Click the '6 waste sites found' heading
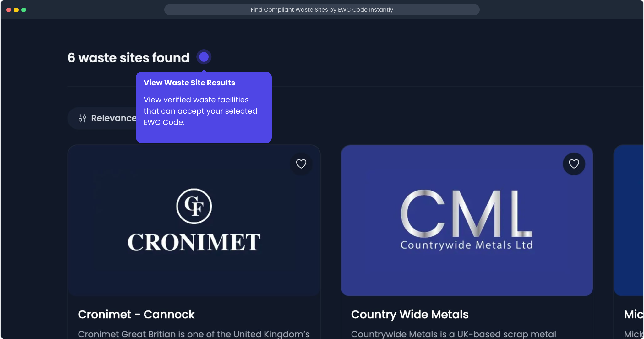The width and height of the screenshot is (644, 339). pos(128,58)
